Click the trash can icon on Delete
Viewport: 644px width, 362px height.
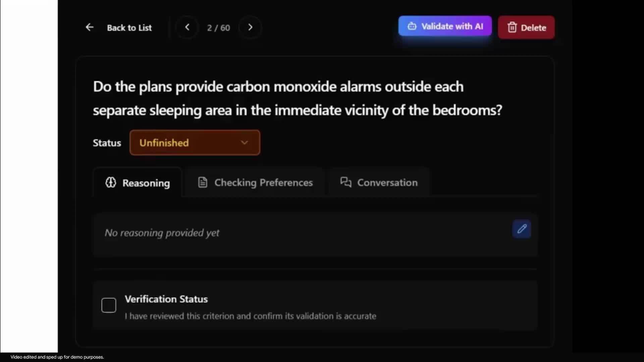pyautogui.click(x=512, y=27)
